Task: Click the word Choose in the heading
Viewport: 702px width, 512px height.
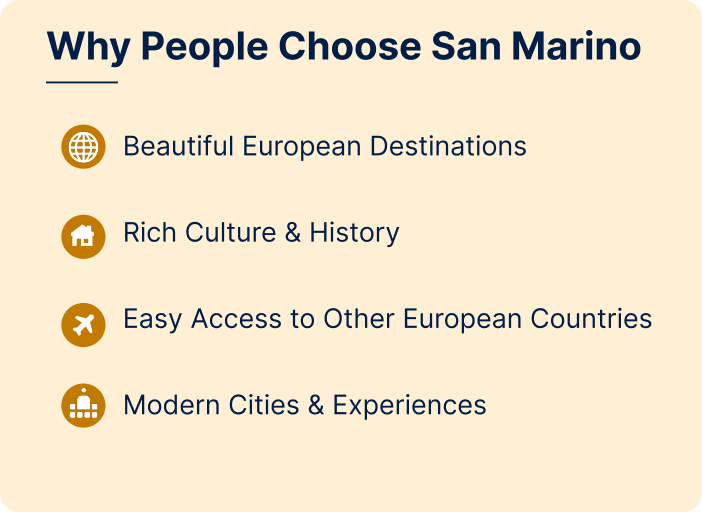Action: click(350, 46)
